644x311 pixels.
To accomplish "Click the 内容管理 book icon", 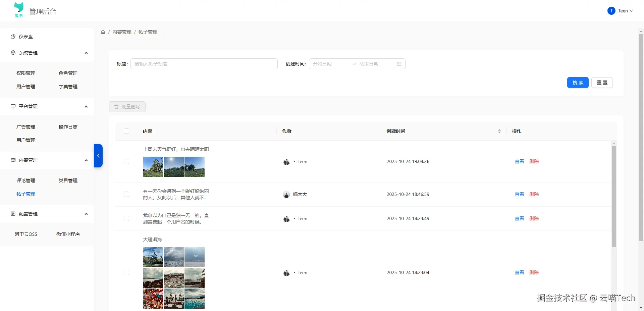I will [13, 160].
